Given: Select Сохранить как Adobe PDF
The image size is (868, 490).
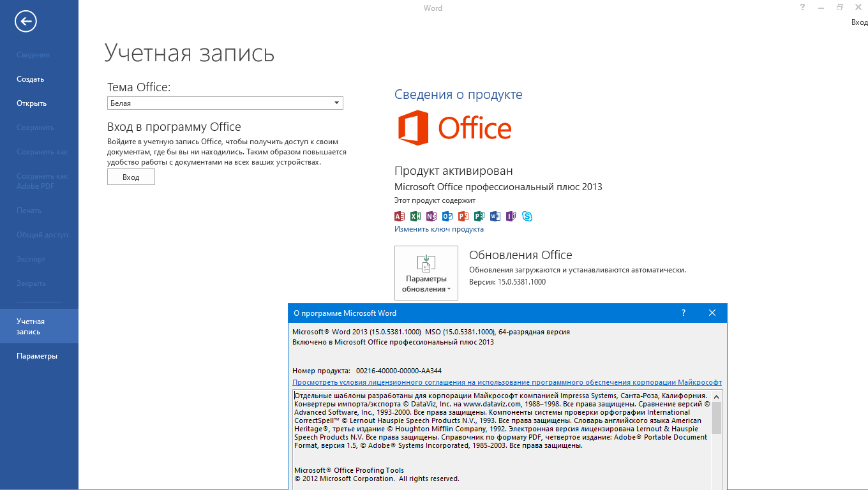Looking at the screenshot, I should point(41,181).
